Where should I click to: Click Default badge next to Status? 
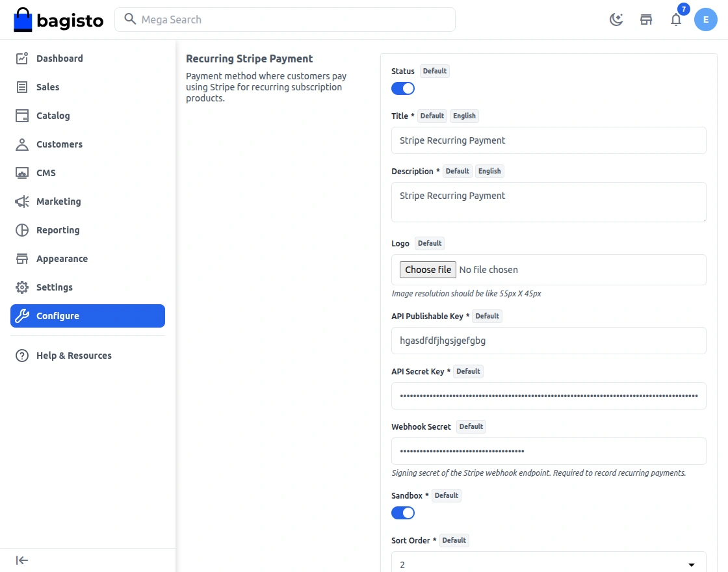435,71
